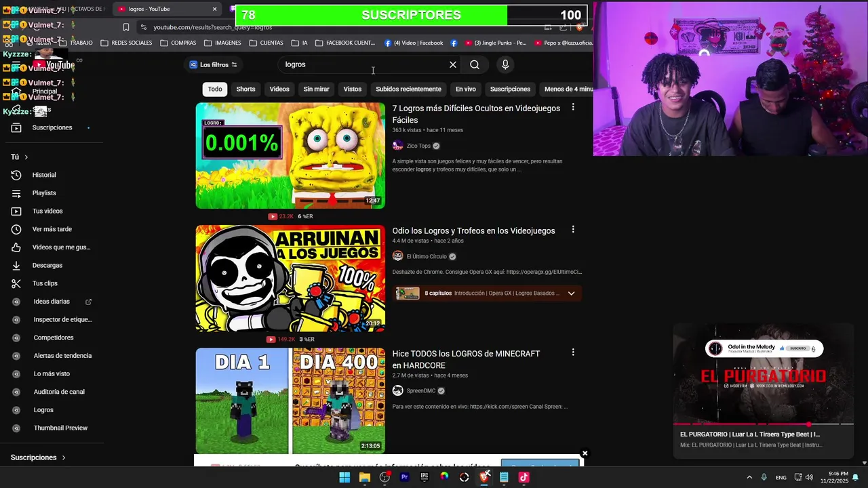Screen dimensions: 868x488
Task: Click the EL PURGATORIO mini player thumbnail
Action: click(764, 374)
